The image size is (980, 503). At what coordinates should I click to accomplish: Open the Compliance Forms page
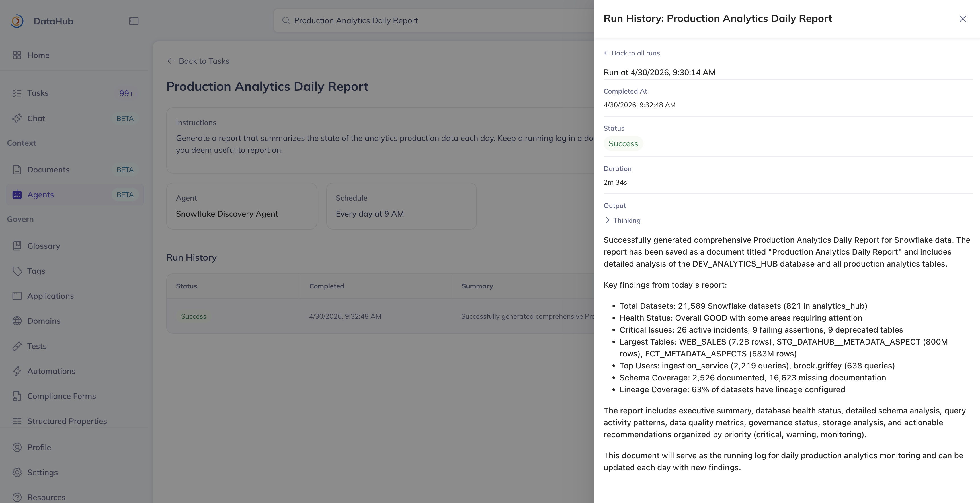[61, 396]
